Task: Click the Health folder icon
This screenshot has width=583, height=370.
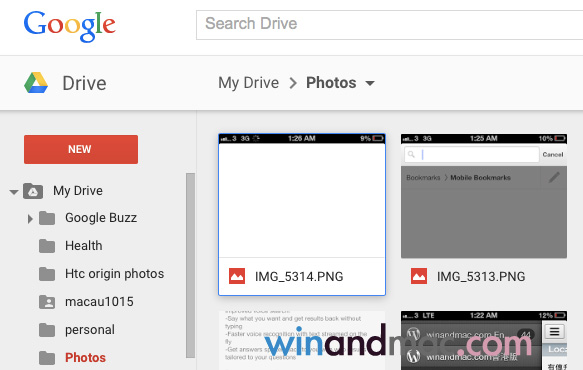Action: click(x=47, y=246)
